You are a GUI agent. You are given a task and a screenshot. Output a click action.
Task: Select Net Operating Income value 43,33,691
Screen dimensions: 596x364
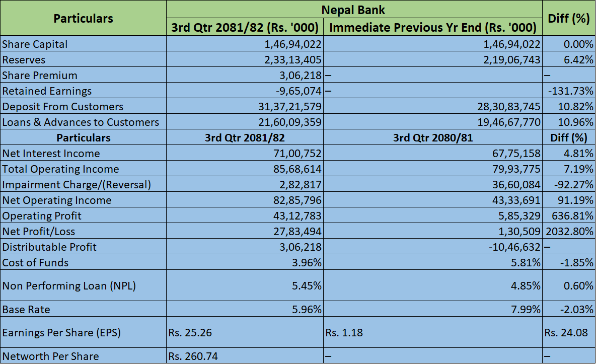(516, 200)
